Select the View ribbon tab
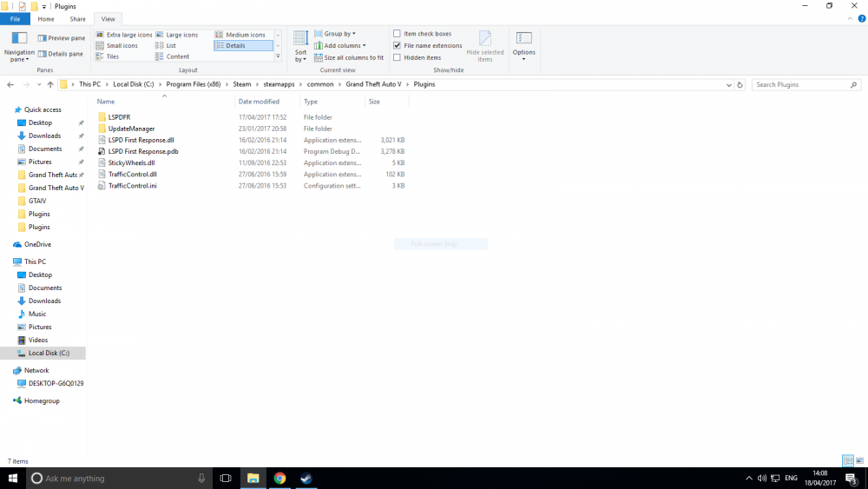Screen dimensions: 868x489 [x=108, y=19]
